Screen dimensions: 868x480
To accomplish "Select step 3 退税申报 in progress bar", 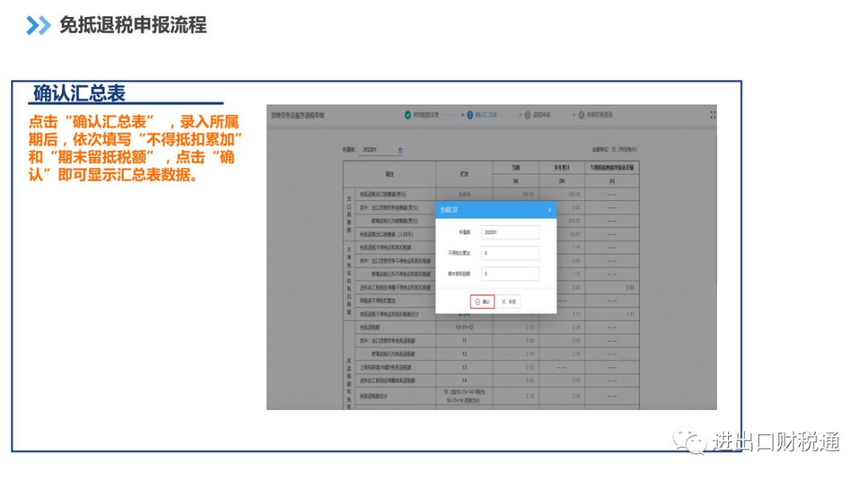I will [x=538, y=115].
